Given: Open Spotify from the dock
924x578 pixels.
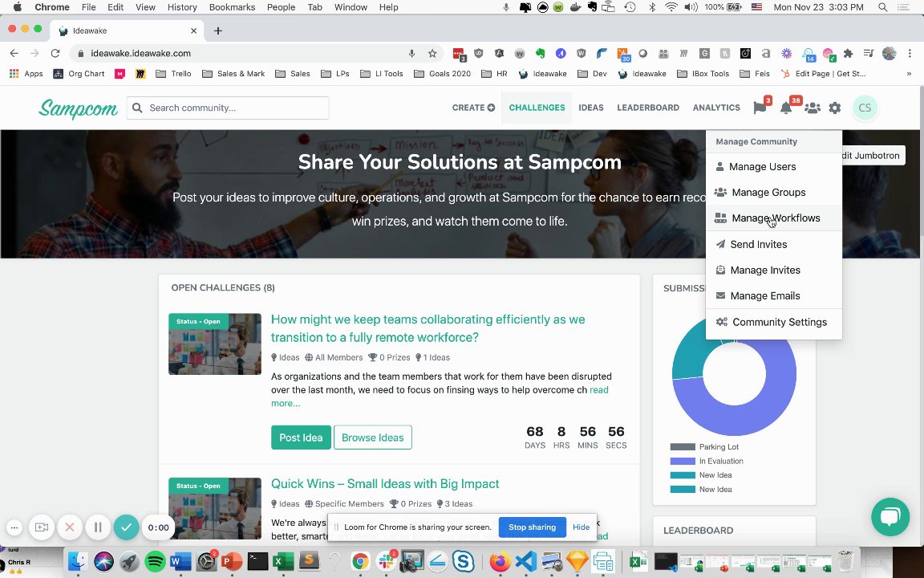Looking at the screenshot, I should coord(155,561).
